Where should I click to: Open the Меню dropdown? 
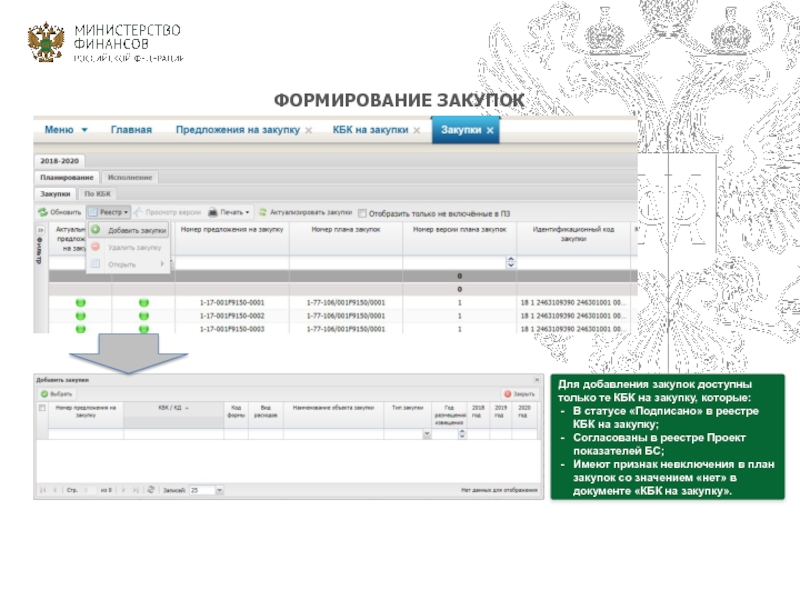point(66,130)
